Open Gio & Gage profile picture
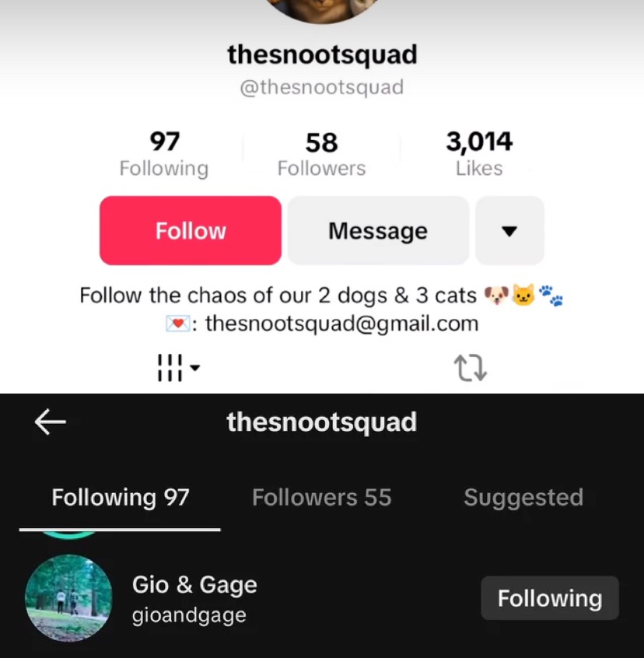The image size is (644, 658). (x=68, y=598)
